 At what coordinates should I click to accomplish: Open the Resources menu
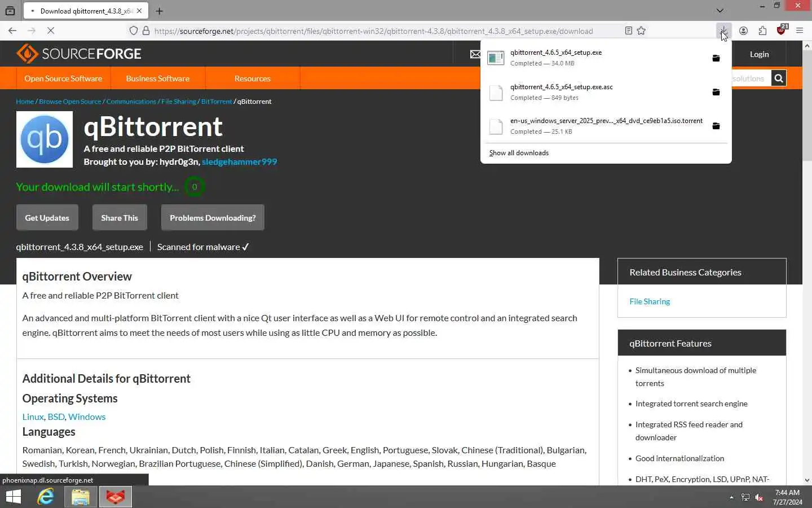[253, 78]
